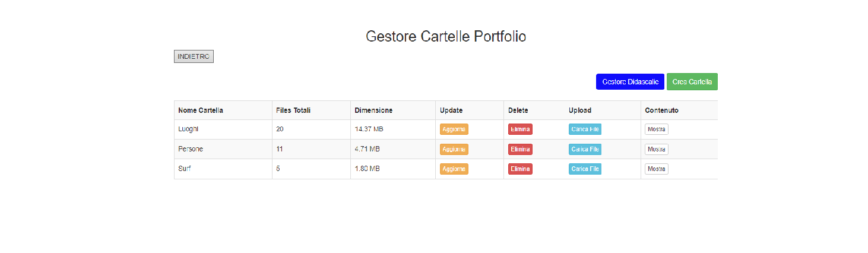The image size is (868, 253).
Task: Click Mostra for the Persone folder
Action: [x=657, y=149]
